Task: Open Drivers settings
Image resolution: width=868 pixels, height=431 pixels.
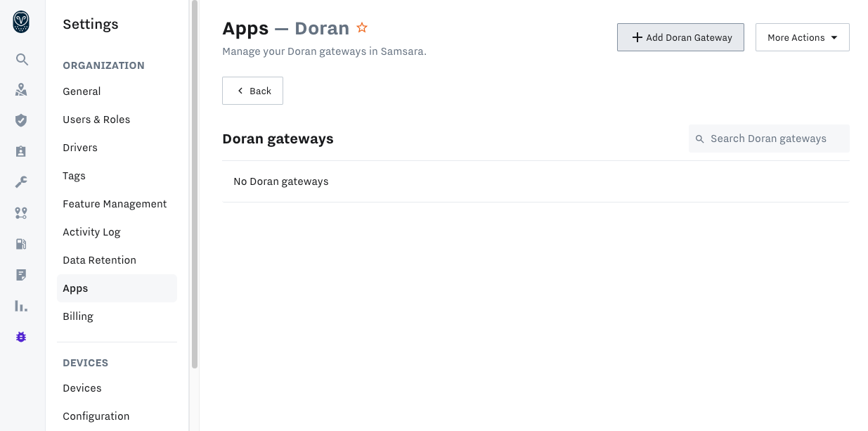Action: click(117, 148)
